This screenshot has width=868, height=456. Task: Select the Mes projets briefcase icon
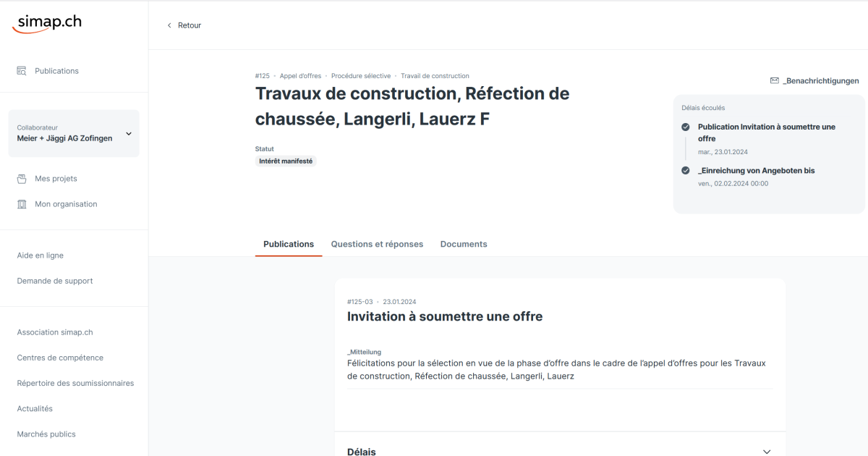click(x=22, y=178)
